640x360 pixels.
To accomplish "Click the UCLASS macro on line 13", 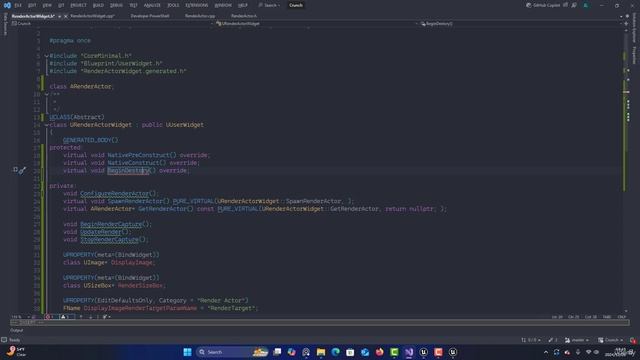I will tap(60, 117).
